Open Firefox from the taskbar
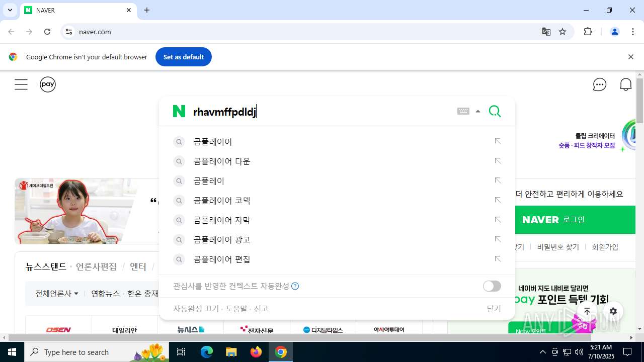644x362 pixels. pyautogui.click(x=256, y=352)
